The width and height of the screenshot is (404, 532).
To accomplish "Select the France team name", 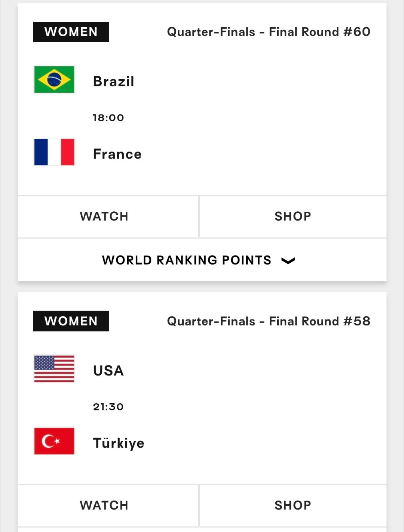I will pos(117,154).
